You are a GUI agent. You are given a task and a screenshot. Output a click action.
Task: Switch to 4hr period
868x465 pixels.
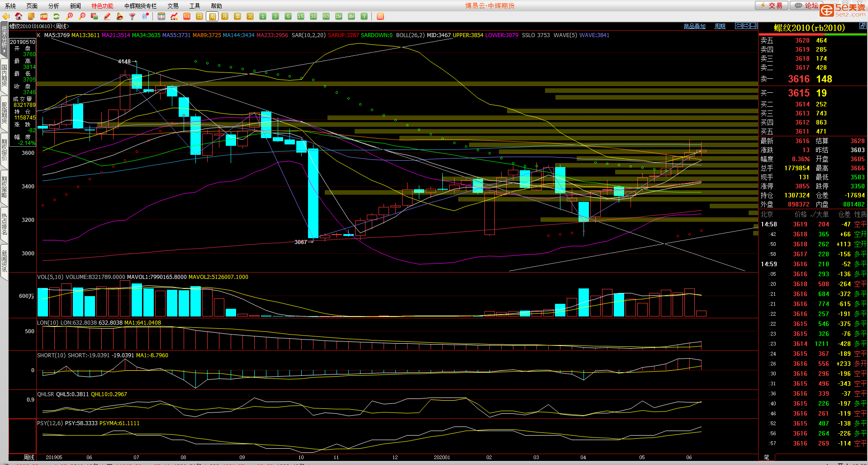tap(351, 16)
